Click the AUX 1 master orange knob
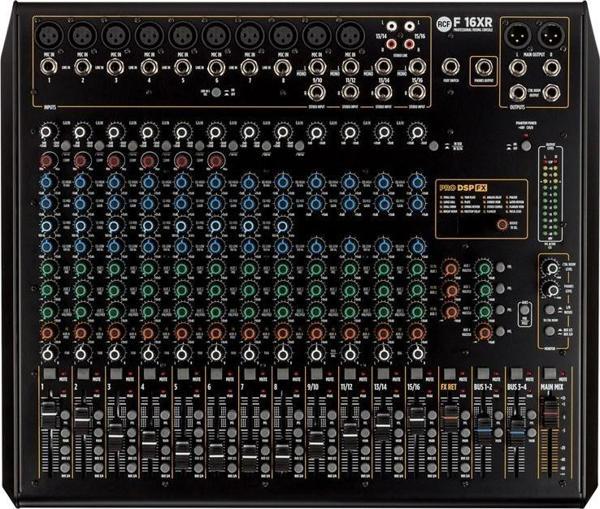 click(x=450, y=269)
